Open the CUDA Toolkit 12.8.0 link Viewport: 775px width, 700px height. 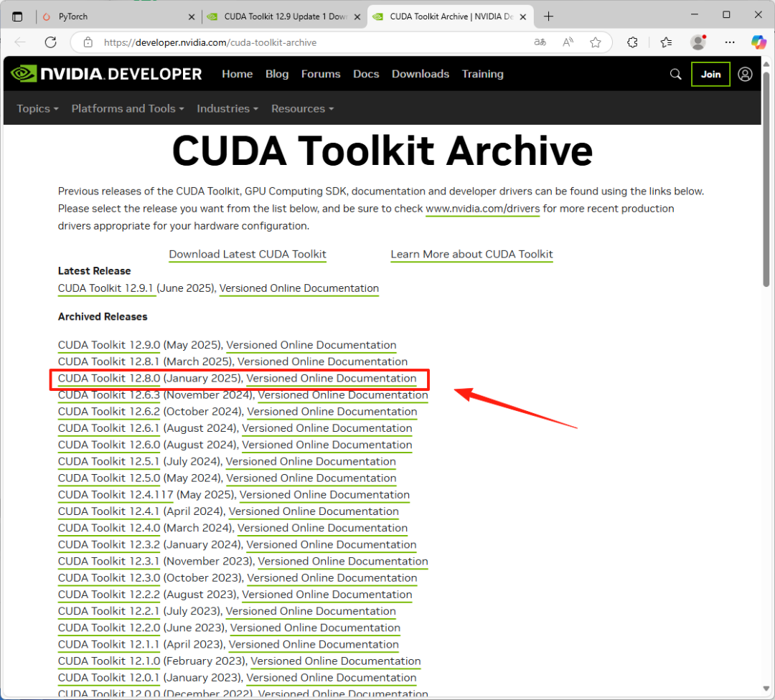[108, 379]
